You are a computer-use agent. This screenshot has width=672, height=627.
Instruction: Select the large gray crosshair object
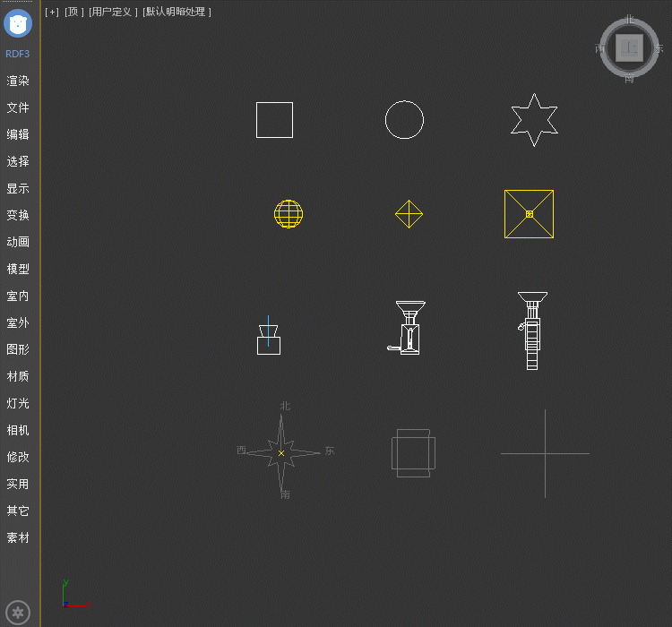(545, 453)
